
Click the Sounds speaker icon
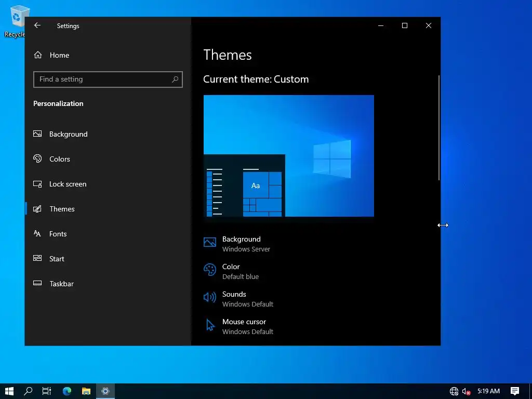coord(210,297)
